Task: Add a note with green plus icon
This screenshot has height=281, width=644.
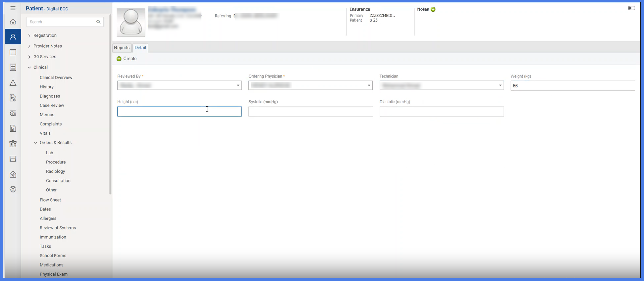Action: click(433, 9)
